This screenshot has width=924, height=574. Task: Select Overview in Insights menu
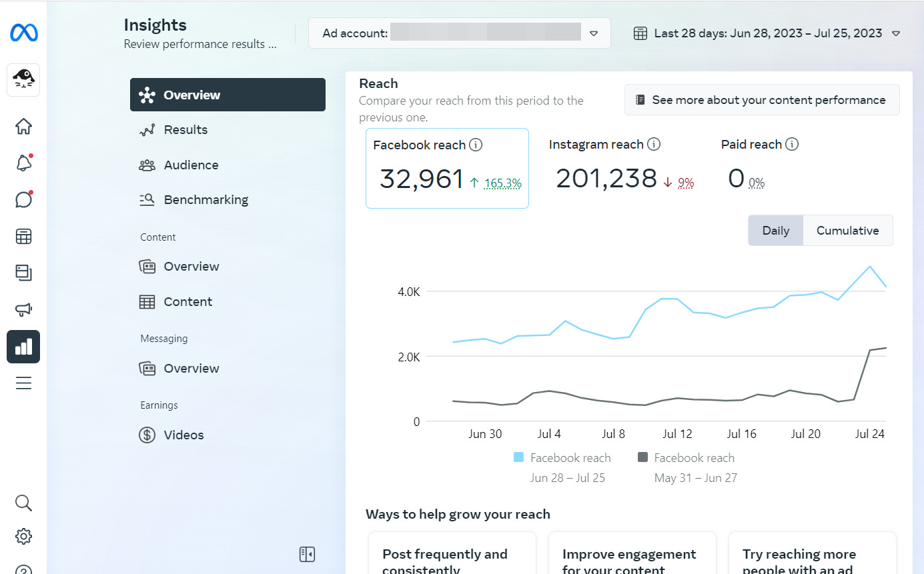227,95
